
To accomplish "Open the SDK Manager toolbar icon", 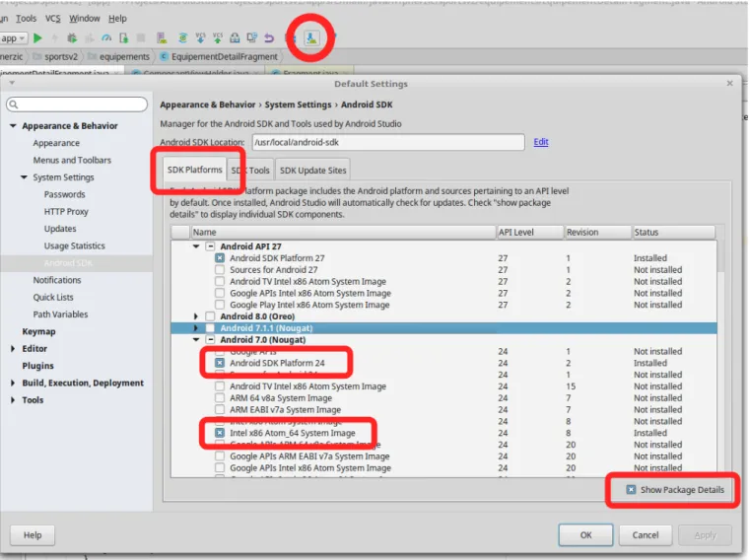I will 311,37.
